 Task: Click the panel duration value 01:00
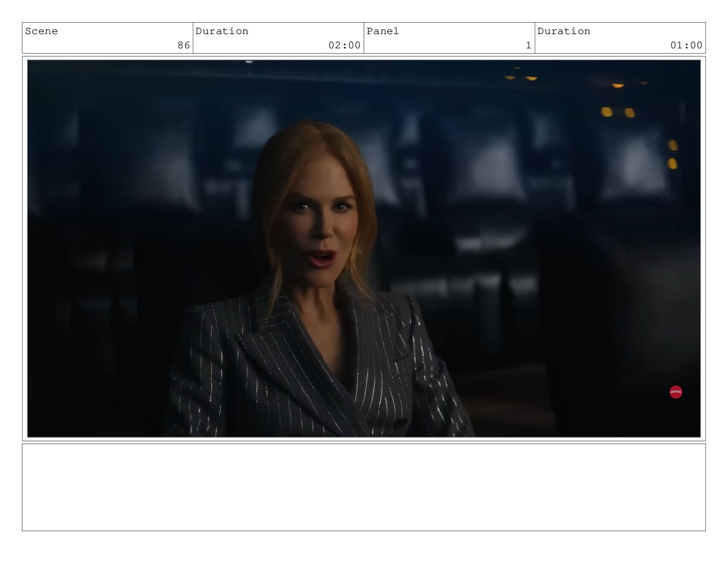[x=686, y=45]
